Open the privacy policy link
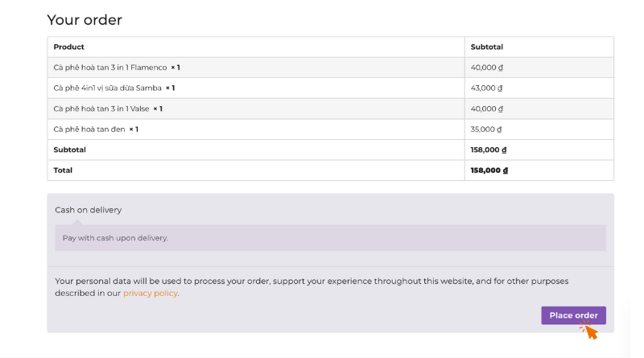This screenshot has width=644, height=358. click(x=151, y=293)
